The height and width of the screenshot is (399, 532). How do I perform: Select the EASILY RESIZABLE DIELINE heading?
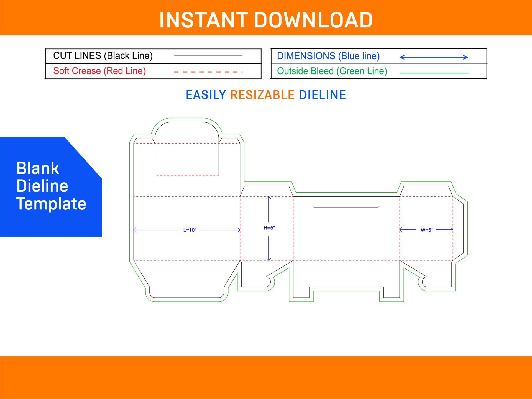click(265, 94)
